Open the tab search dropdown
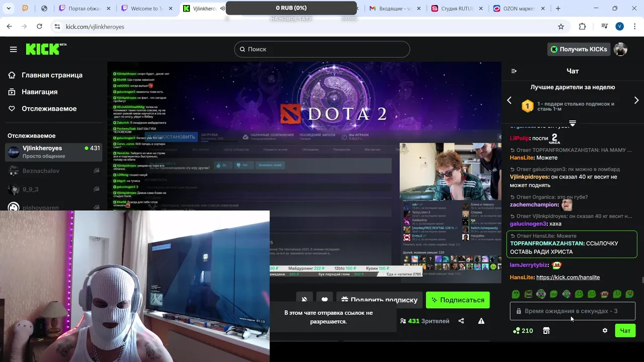Image resolution: width=644 pixels, height=362 pixels. coord(9,9)
